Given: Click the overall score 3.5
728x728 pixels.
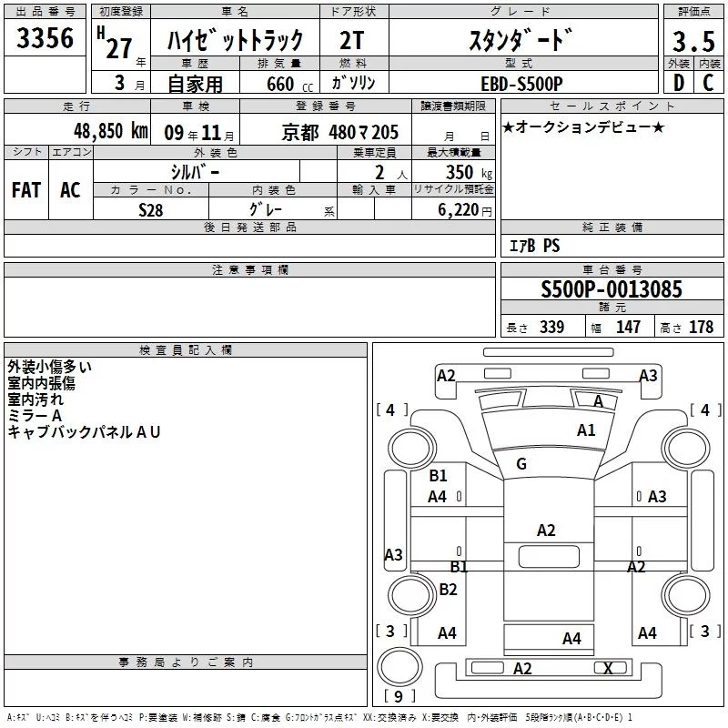Looking at the screenshot, I should click(693, 41).
